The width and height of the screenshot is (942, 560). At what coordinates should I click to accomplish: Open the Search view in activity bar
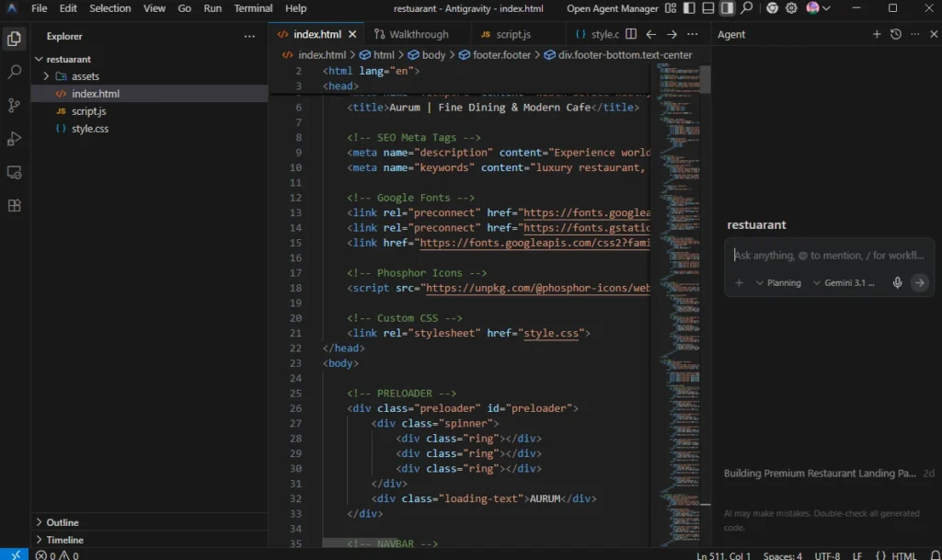(14, 72)
